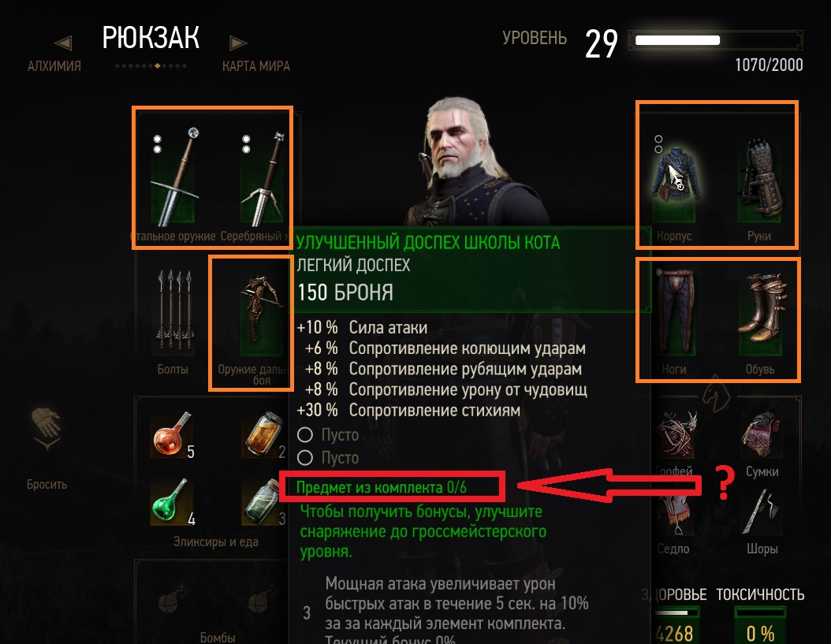
Task: Select the boots in Обувь slot
Action: [760, 311]
